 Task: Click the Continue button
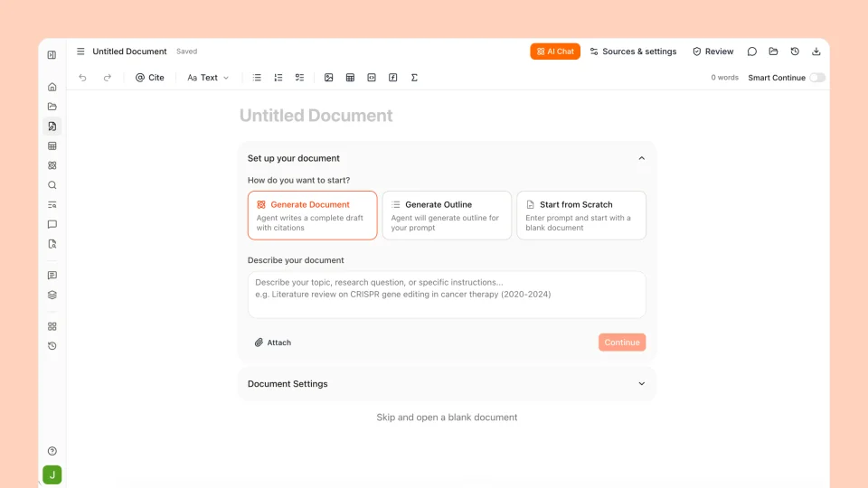[x=622, y=342]
